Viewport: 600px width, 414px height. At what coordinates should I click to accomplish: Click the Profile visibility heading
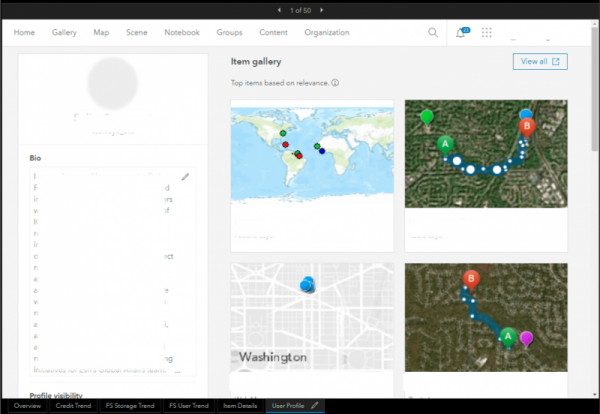pyautogui.click(x=56, y=395)
